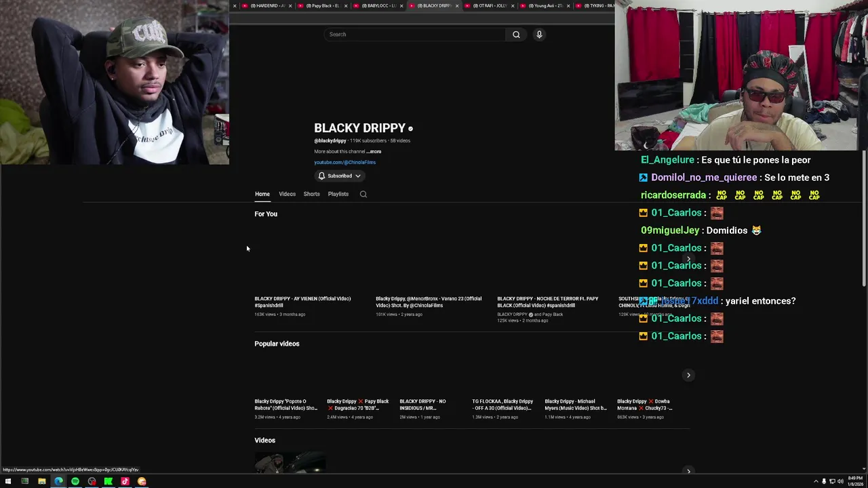Open Kick app green taskbar icon
Screen dimensions: 868x488
click(x=108, y=482)
